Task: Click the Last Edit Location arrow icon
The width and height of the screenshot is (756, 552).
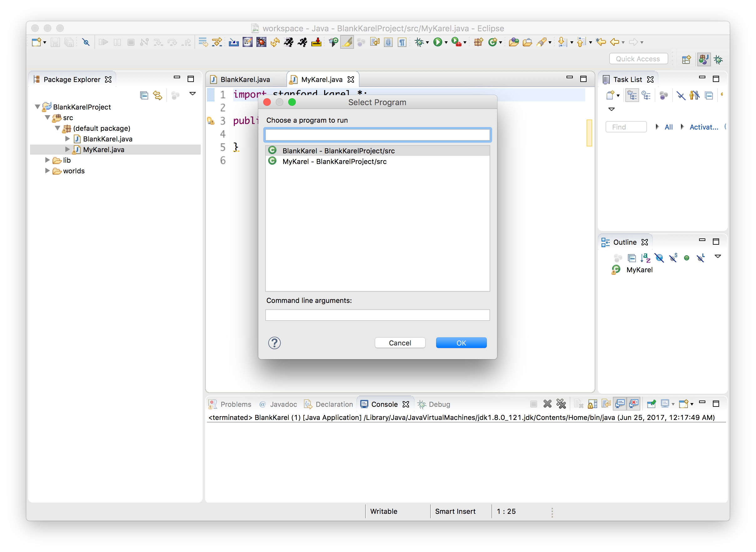Action: click(601, 42)
